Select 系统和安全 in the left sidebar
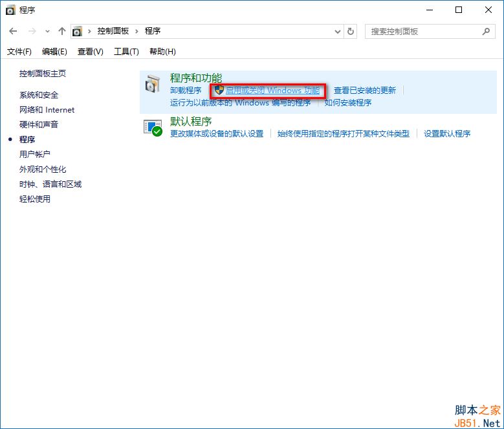 (39, 95)
